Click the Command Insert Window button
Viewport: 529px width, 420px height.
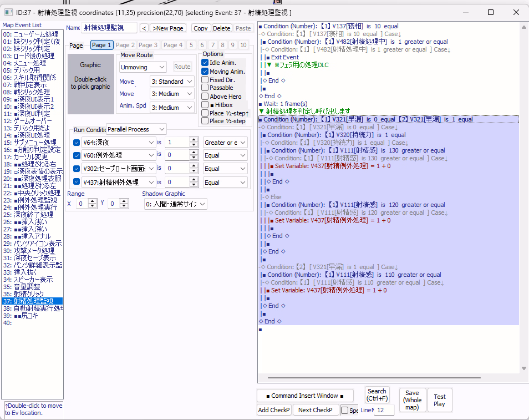(305, 396)
